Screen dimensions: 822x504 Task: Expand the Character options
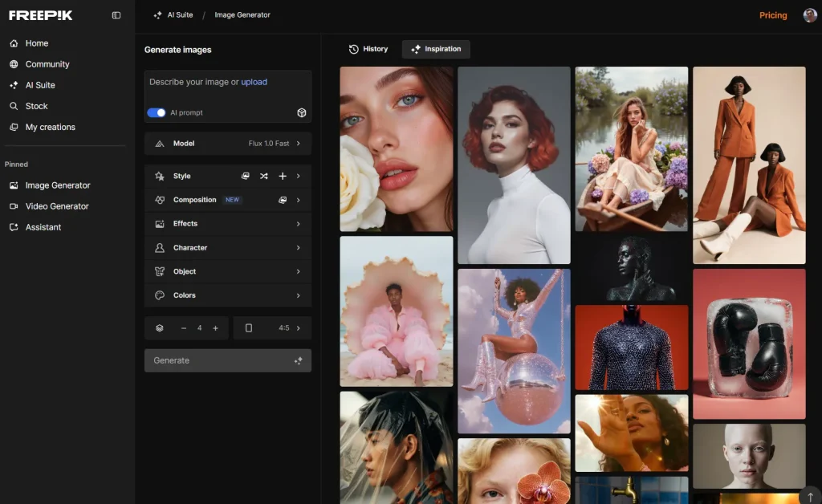228,248
